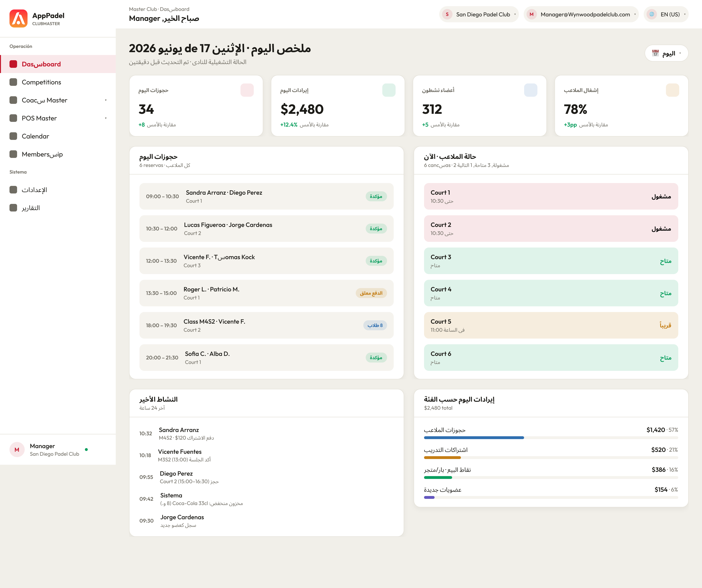Click the POS Master sidebar icon

pos(13,118)
